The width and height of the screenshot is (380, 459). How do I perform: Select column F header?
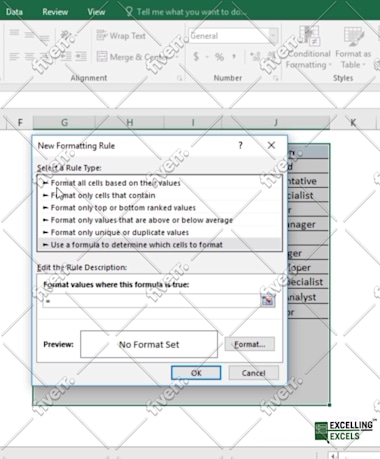click(20, 123)
